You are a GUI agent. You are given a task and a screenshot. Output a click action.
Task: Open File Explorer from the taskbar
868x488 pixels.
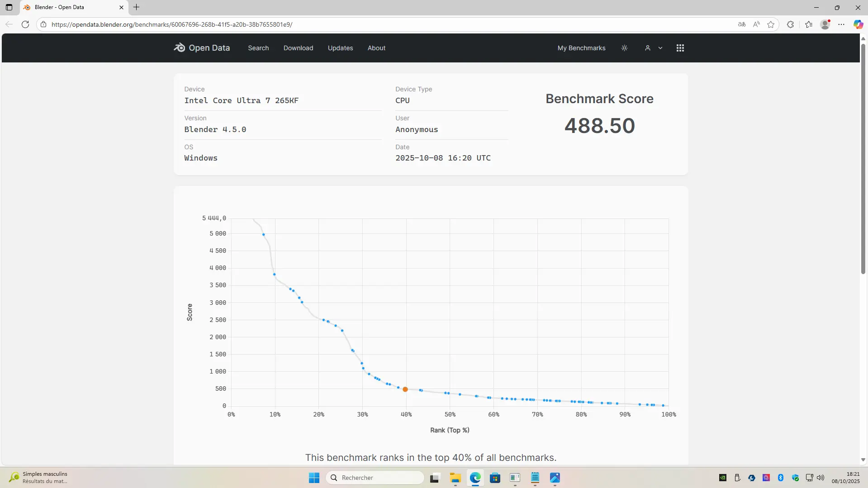[455, 478]
